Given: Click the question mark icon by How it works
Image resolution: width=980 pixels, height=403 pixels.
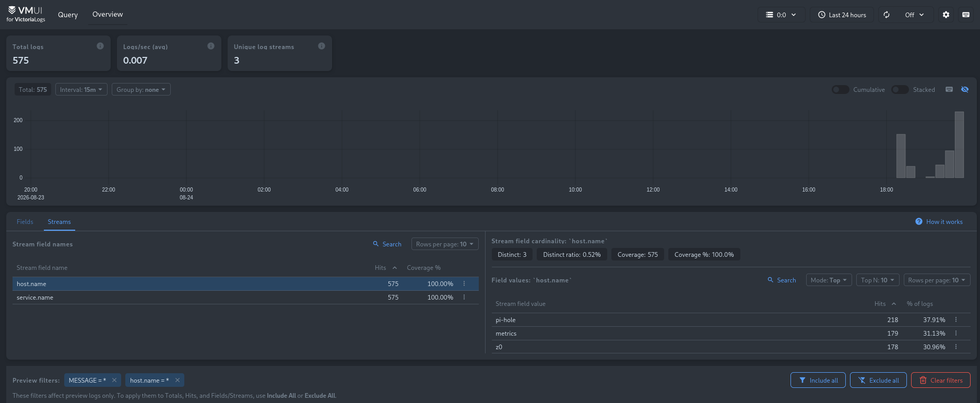Looking at the screenshot, I should 919,221.
